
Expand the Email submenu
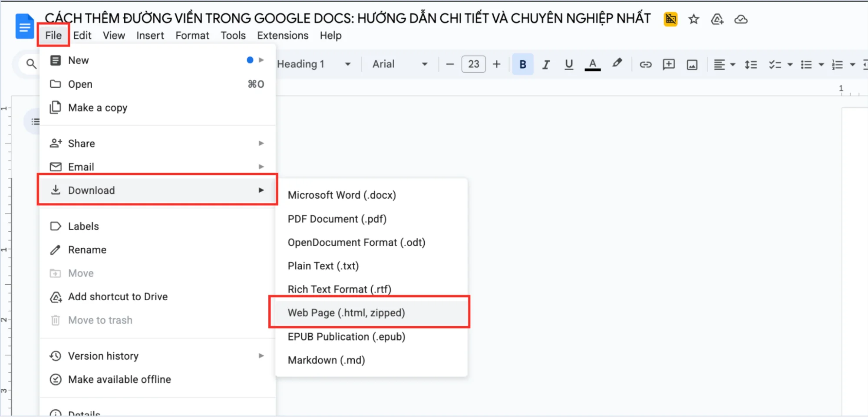coord(157,167)
